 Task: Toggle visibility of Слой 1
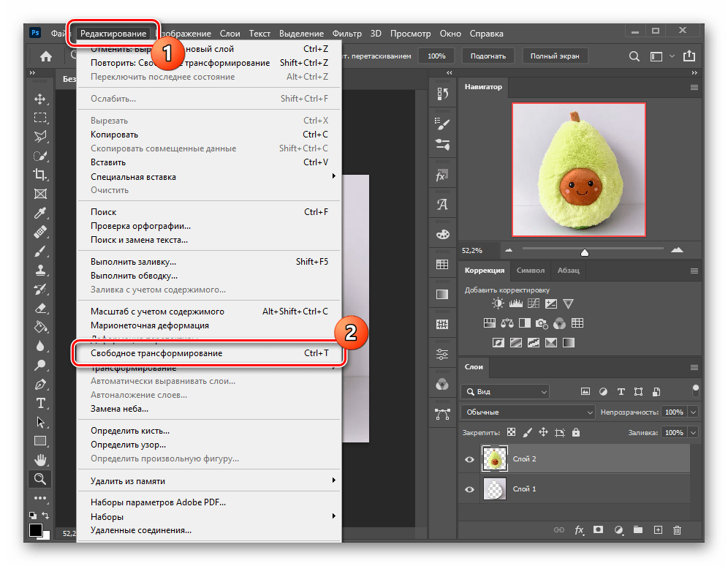(469, 489)
